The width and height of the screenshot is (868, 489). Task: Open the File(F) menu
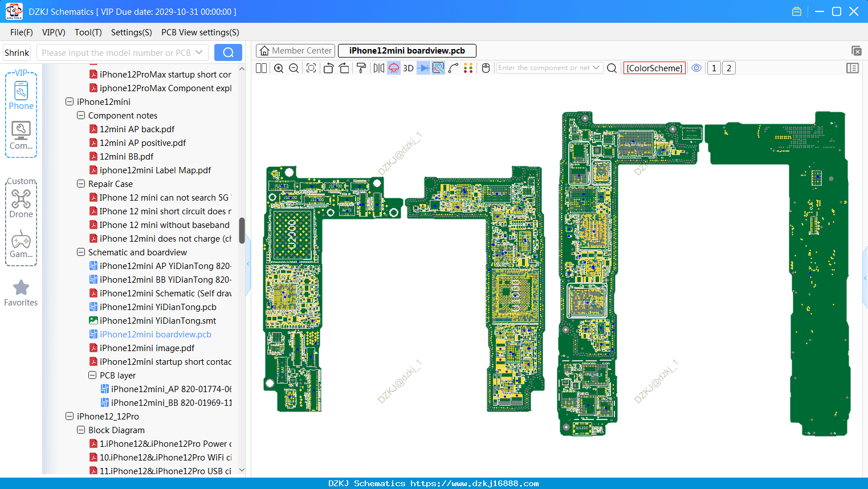[x=22, y=32]
